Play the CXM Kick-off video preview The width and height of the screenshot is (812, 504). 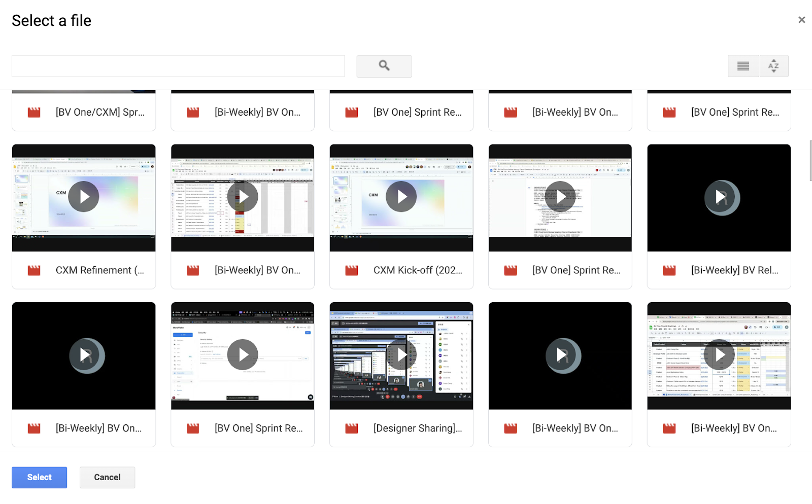[x=401, y=197]
